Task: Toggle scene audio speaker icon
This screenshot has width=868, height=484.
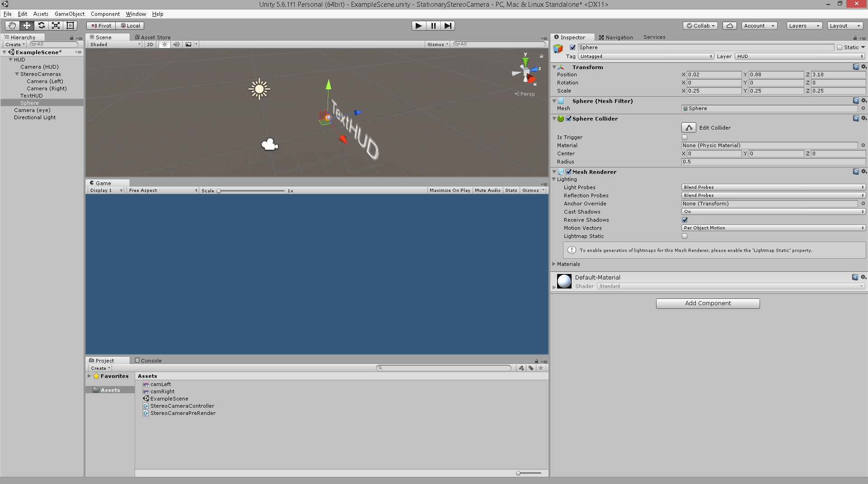Action: (x=176, y=44)
